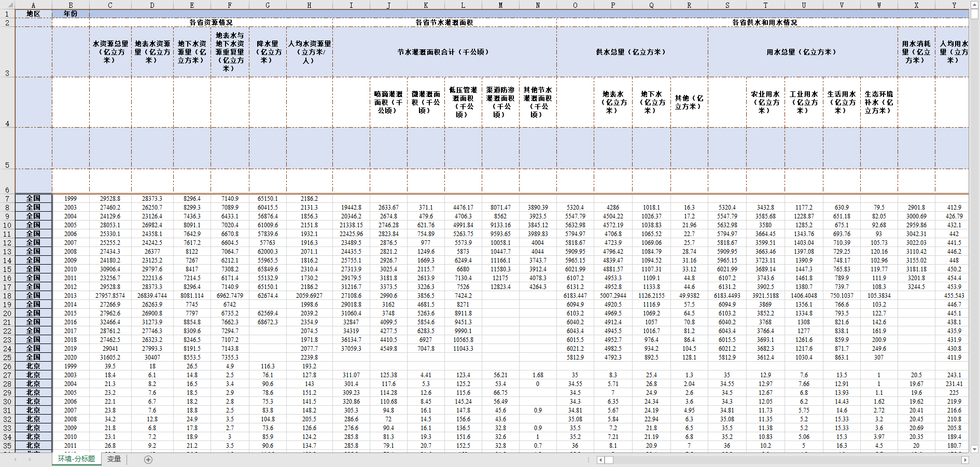The width and height of the screenshot is (980, 467).
Task: Select row 26 header
Action: click(x=7, y=366)
